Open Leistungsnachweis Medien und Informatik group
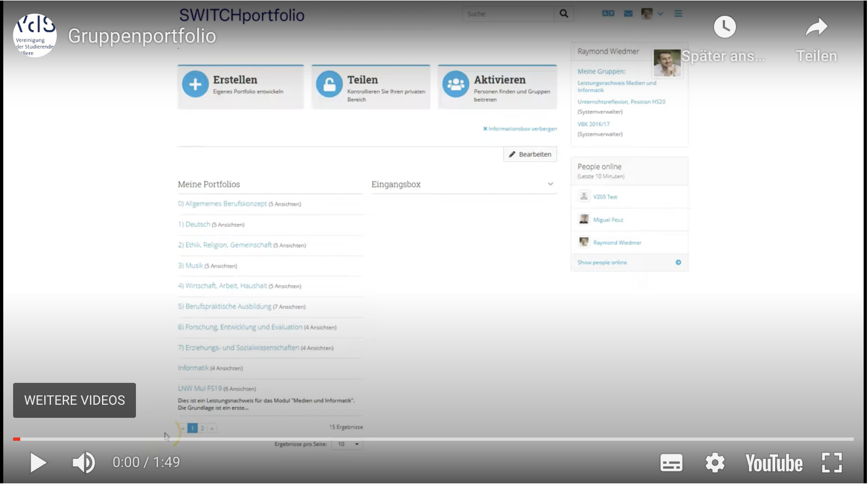868x485 pixels. (617, 86)
